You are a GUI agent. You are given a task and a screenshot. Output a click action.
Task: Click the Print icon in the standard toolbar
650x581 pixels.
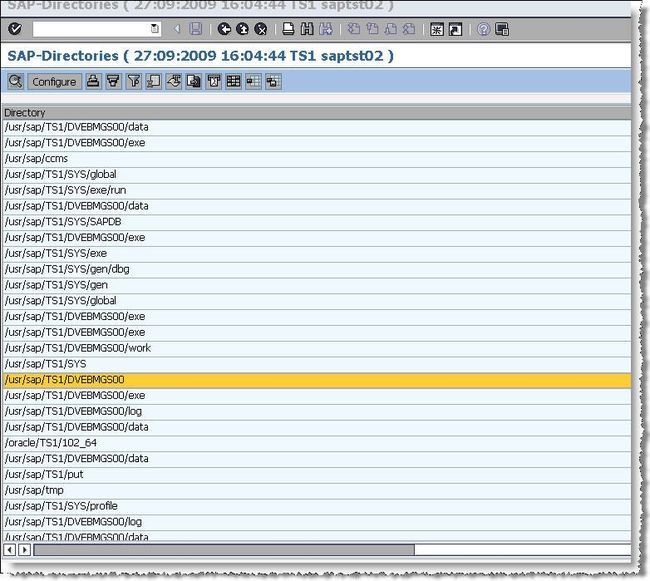pos(288,29)
